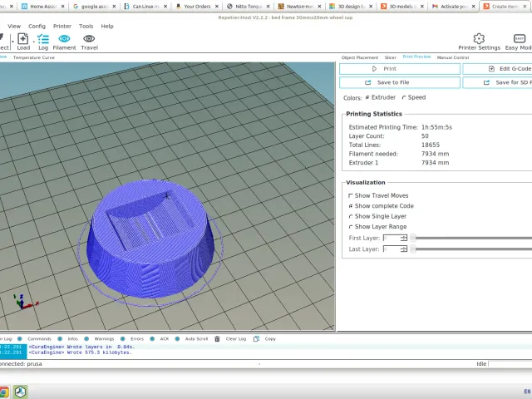
Task: Switch to Easy Mode icon
Action: (x=520, y=38)
